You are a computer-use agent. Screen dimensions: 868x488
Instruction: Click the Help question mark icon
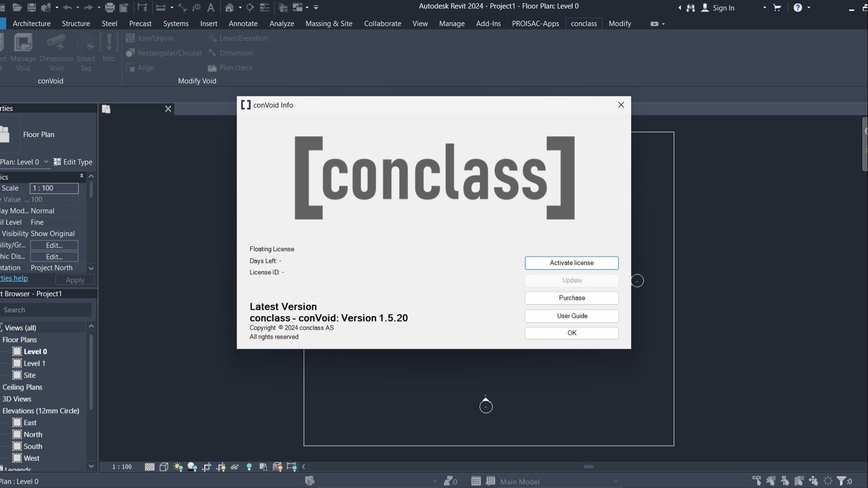point(798,8)
